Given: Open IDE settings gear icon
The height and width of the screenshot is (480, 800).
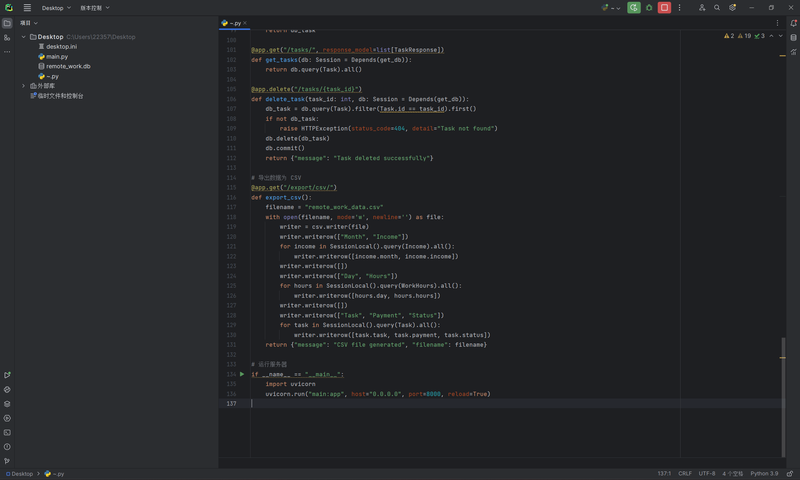Looking at the screenshot, I should point(732,8).
